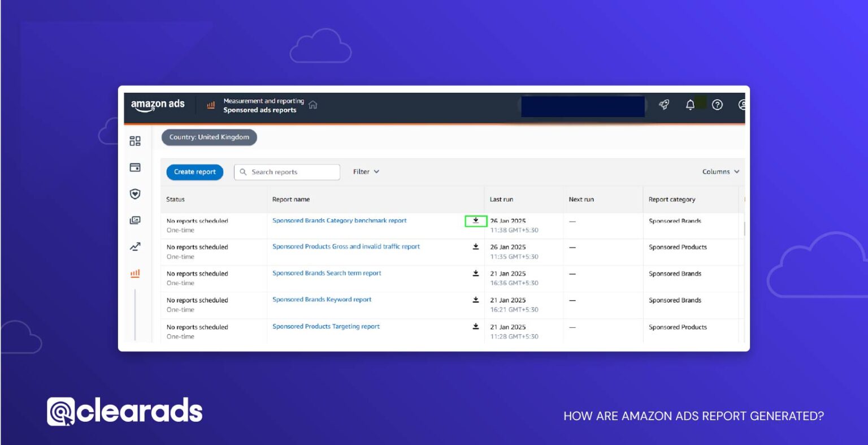
Task: Open Sponsored Brands Search term report link
Action: tap(327, 273)
